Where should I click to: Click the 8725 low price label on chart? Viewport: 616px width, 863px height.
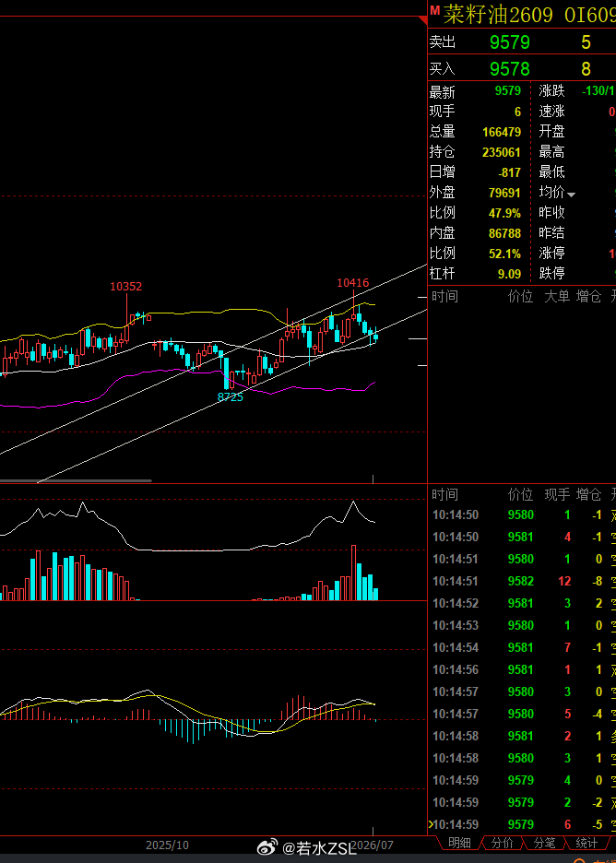[231, 396]
